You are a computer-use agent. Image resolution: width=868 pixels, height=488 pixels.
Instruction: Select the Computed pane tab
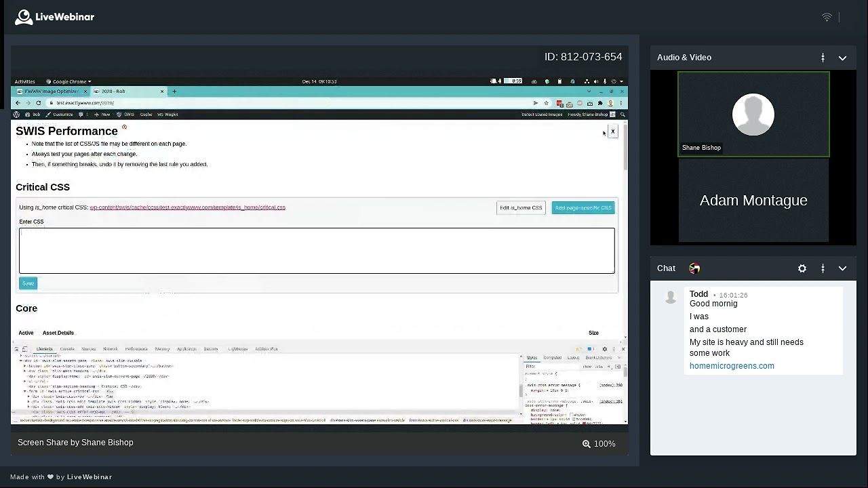click(553, 358)
